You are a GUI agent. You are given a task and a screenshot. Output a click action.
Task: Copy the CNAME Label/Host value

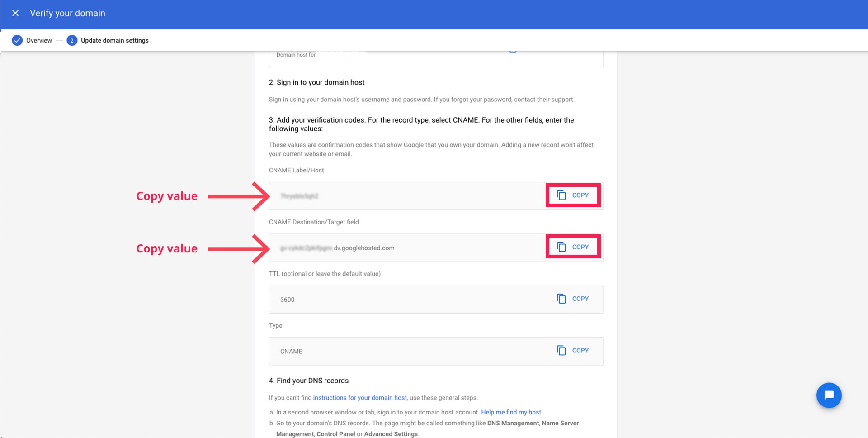pyautogui.click(x=572, y=195)
